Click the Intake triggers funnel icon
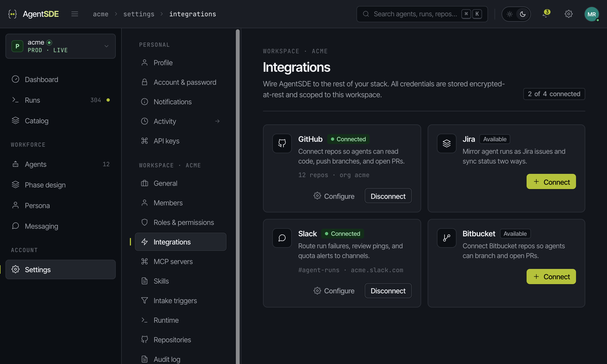 coord(145,300)
